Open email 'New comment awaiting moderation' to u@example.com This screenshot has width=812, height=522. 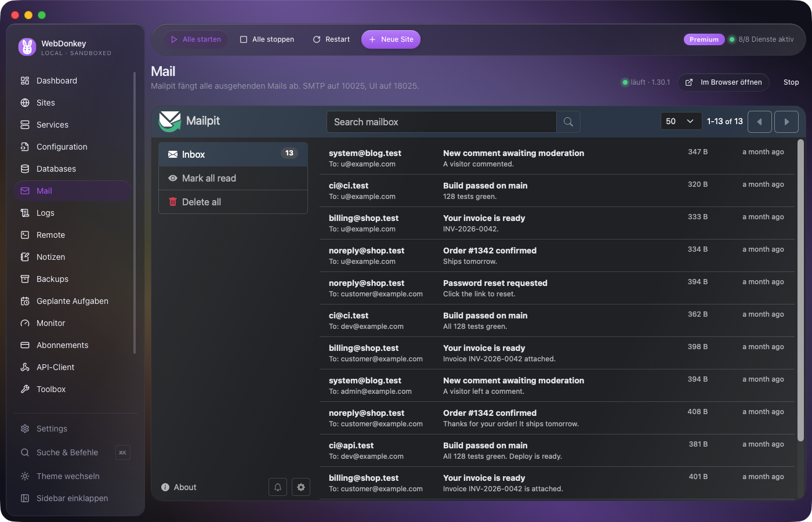coord(558,158)
